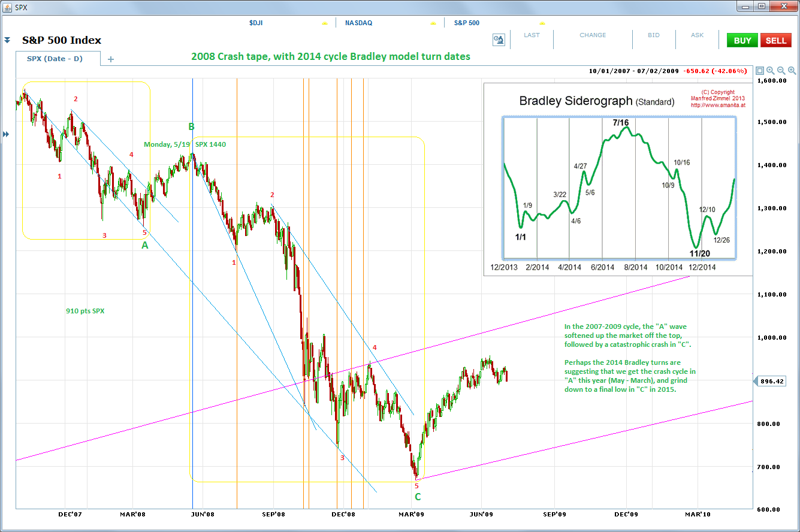
Task: Click the SEP'08 date axis label
Action: pos(273,514)
